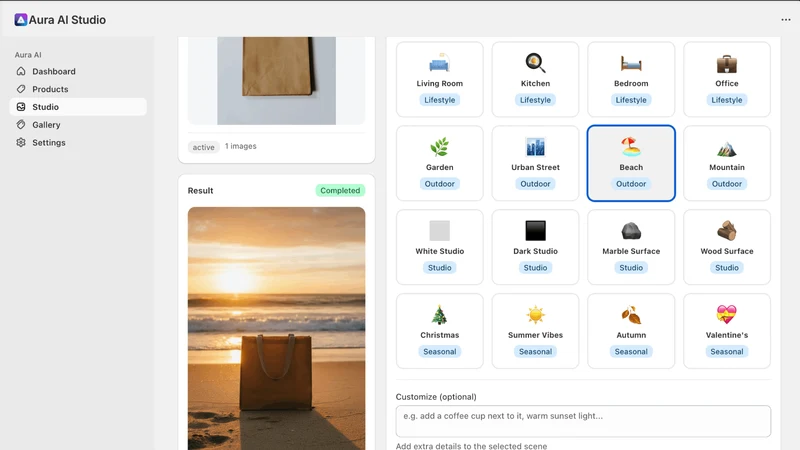Click the Seasonal tag under Christmas
Screen dimensions: 800x450
[x=439, y=352]
